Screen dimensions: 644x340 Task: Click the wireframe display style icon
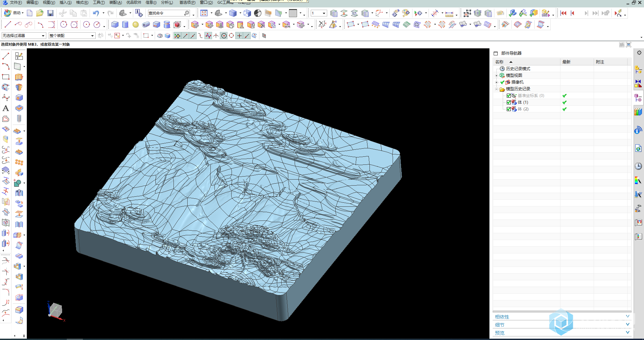pyautogui.click(x=247, y=13)
